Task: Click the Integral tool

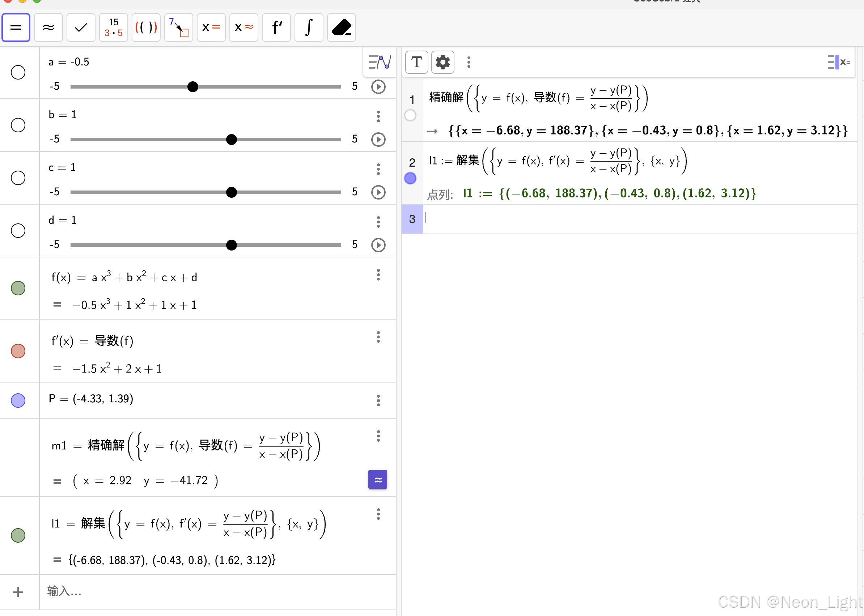Action: point(309,27)
